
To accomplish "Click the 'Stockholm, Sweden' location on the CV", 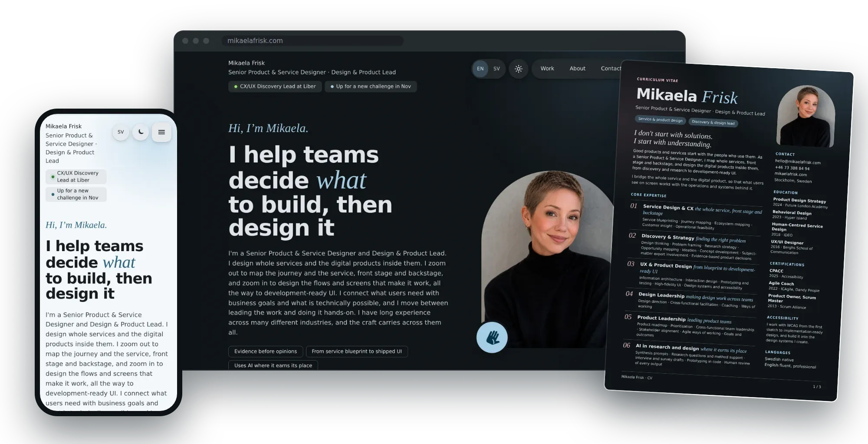I will pos(793,180).
